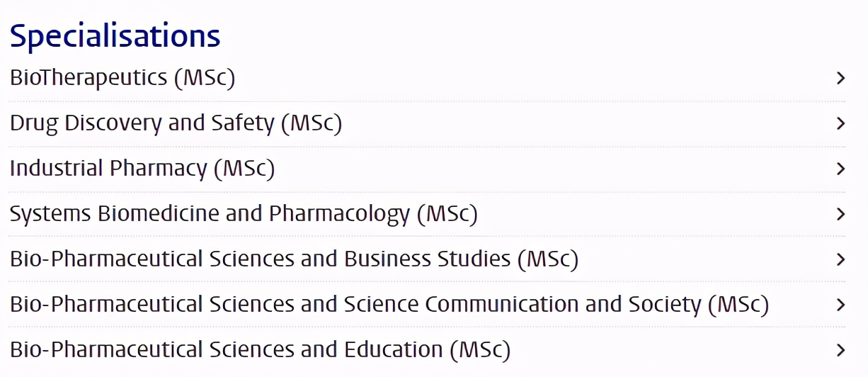Navigate to the Systems Biomedicine specialisation
The width and height of the screenshot is (868, 377).
coord(244,214)
